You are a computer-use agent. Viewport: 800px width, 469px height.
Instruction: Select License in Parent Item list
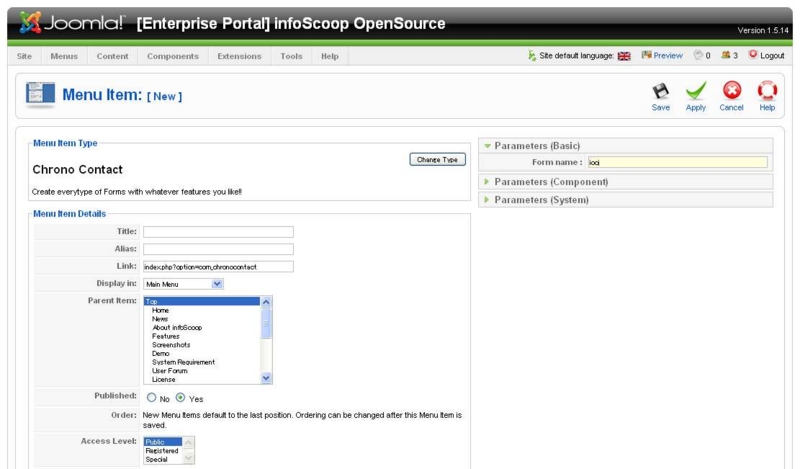pyautogui.click(x=202, y=380)
